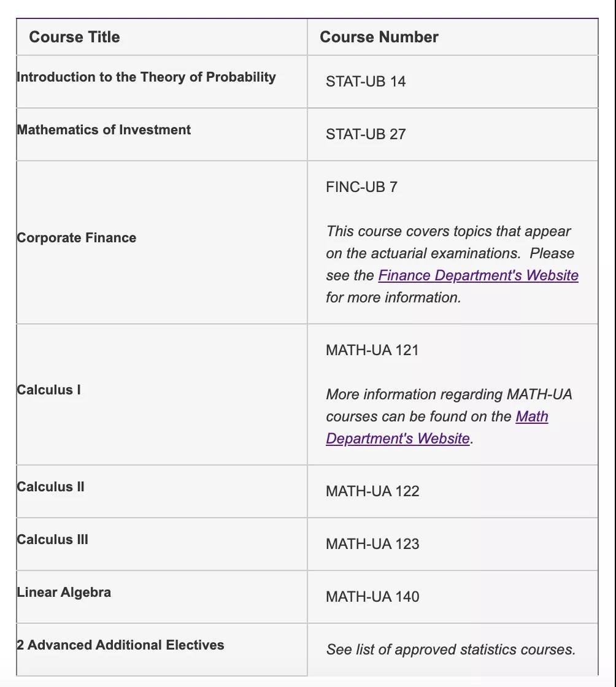Click the STAT-UB 14 course number
This screenshot has height=687, width=616.
[x=366, y=82]
